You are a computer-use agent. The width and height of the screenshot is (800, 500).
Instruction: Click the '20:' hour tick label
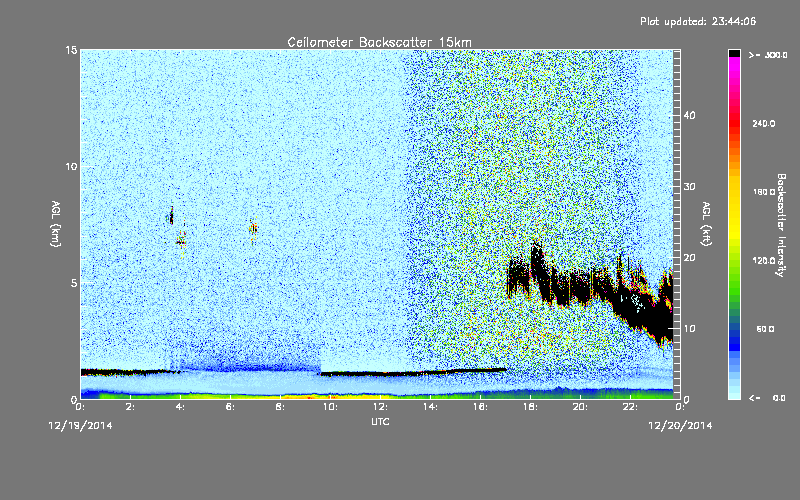[580, 407]
